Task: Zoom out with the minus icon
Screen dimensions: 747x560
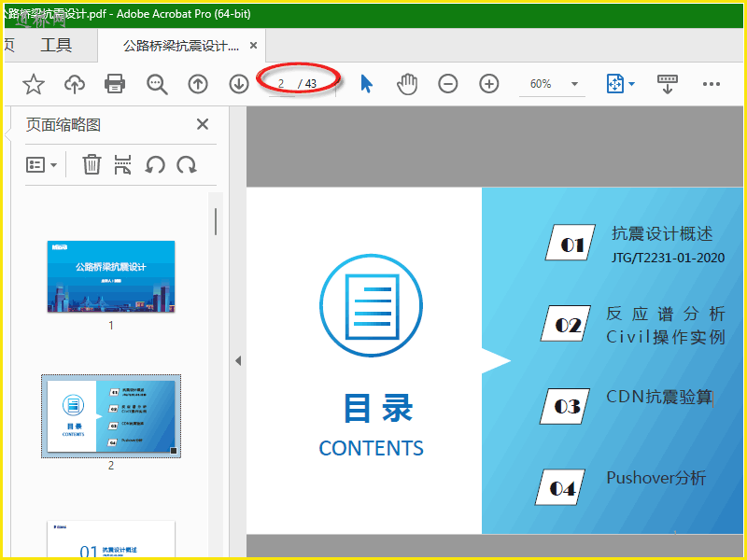Action: point(448,84)
